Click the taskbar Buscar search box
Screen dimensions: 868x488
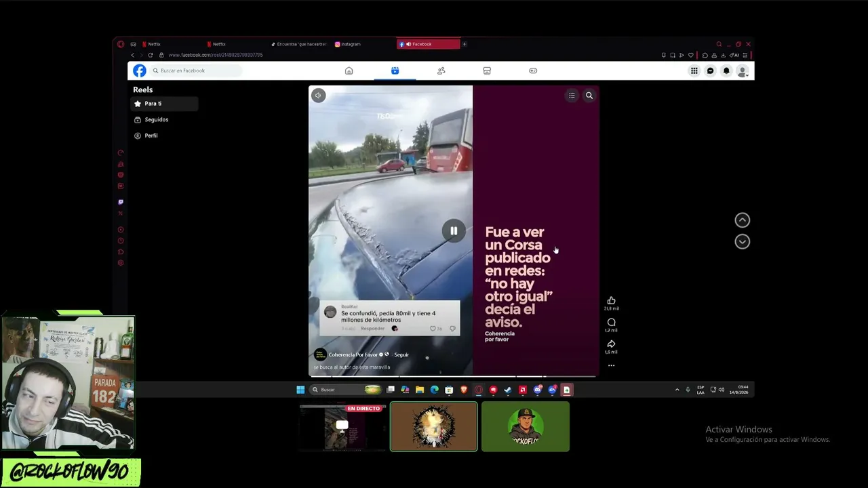(345, 390)
